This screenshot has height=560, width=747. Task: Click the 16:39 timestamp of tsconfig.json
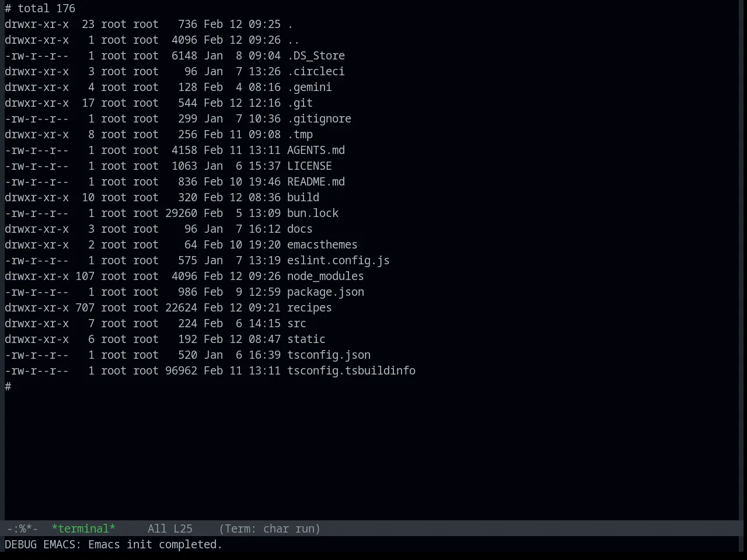(x=264, y=355)
